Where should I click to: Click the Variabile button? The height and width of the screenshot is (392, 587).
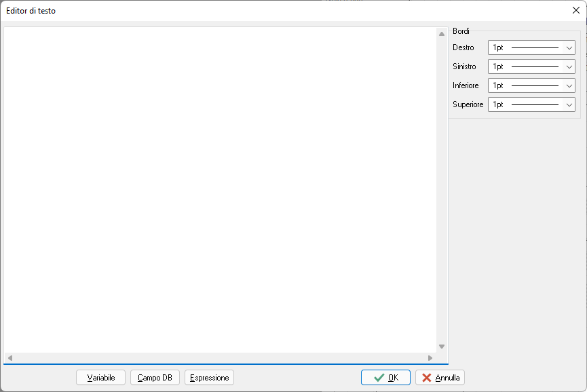point(100,378)
